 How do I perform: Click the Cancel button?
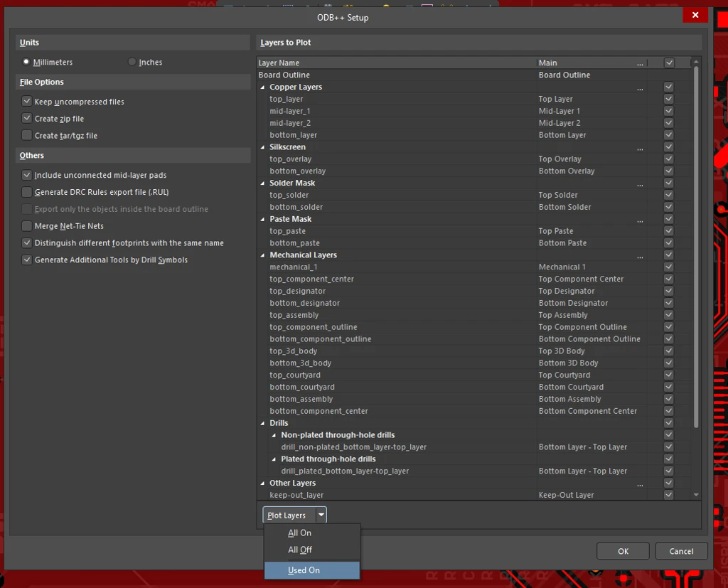[681, 551]
